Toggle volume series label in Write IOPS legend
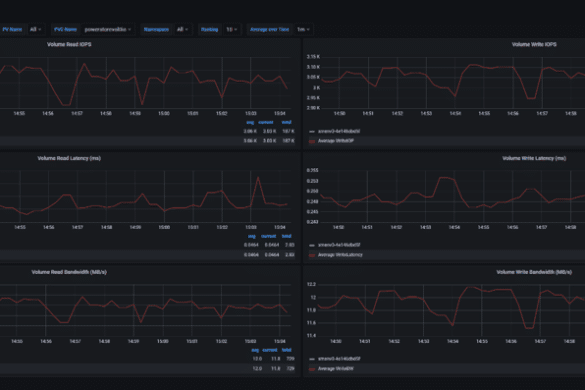The image size is (585, 390). (339, 131)
